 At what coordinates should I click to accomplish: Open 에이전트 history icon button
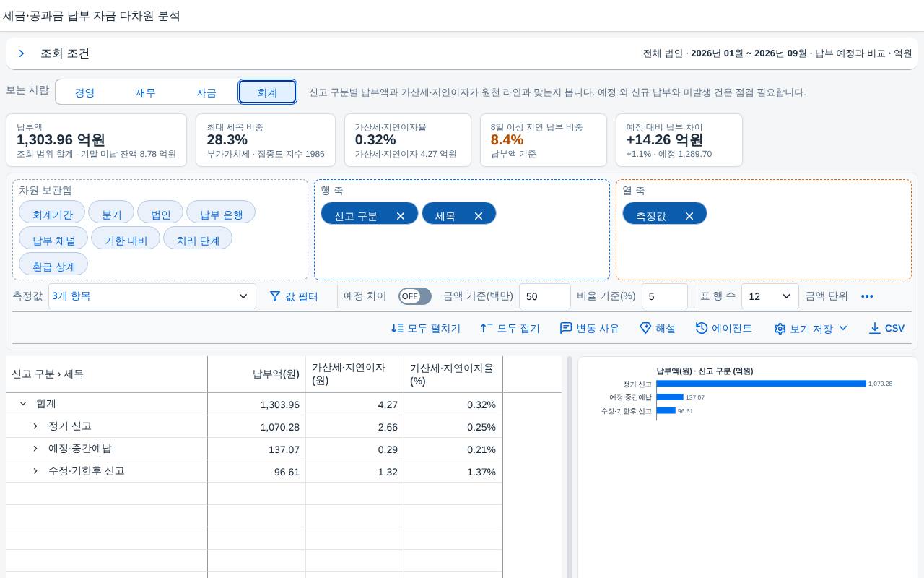point(724,328)
